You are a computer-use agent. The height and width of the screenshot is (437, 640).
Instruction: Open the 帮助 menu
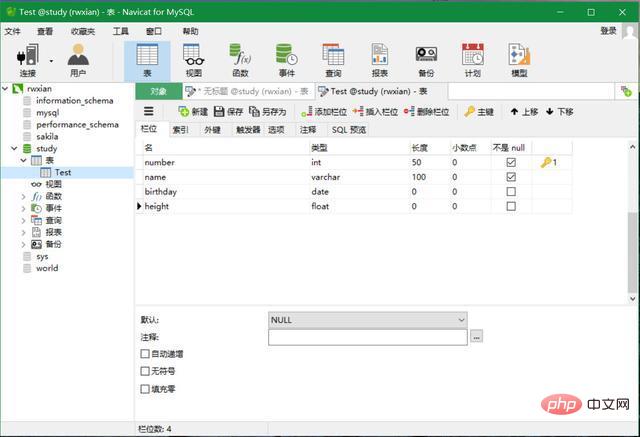[190, 31]
